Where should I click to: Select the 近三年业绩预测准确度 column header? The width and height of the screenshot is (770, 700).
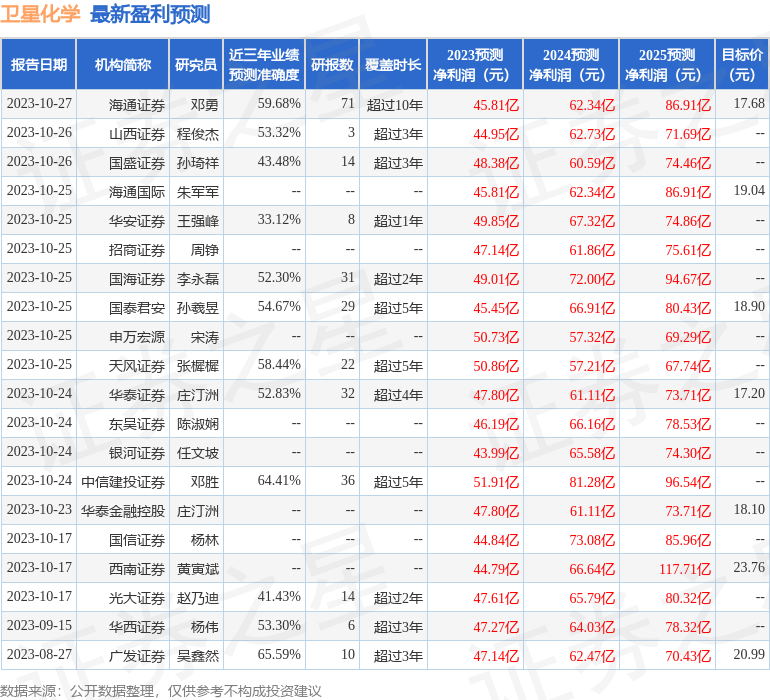pos(264,64)
